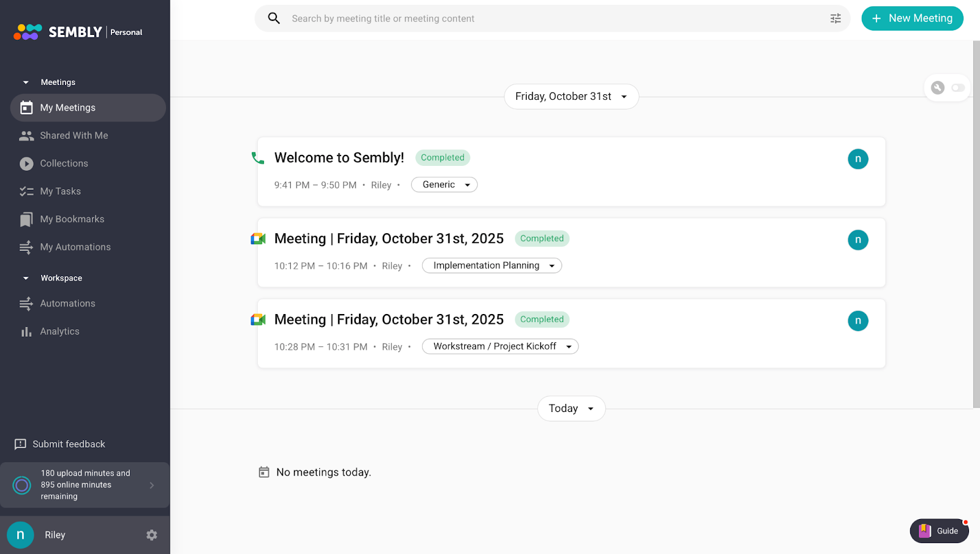Click the Collections play icon
Image resolution: width=980 pixels, height=554 pixels.
coord(26,163)
